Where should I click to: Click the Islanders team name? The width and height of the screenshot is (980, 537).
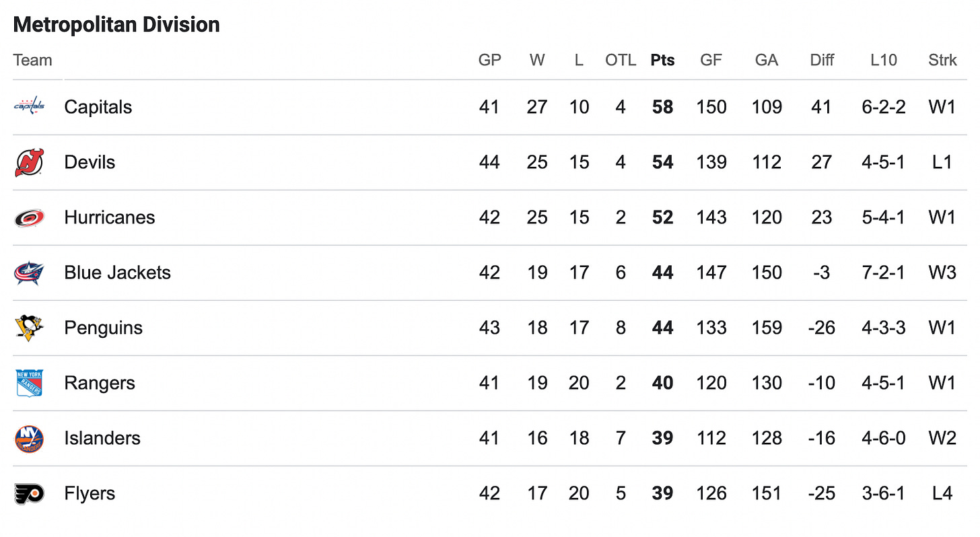tap(102, 438)
